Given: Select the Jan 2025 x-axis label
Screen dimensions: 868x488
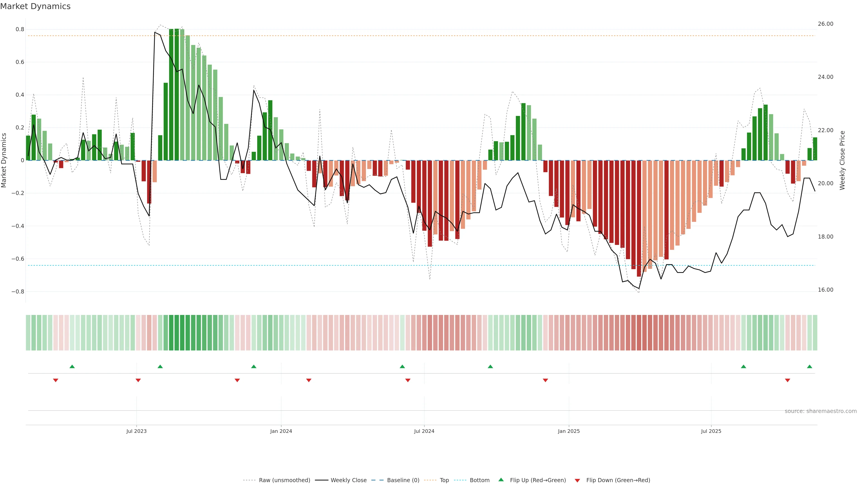Looking at the screenshot, I should 569,431.
